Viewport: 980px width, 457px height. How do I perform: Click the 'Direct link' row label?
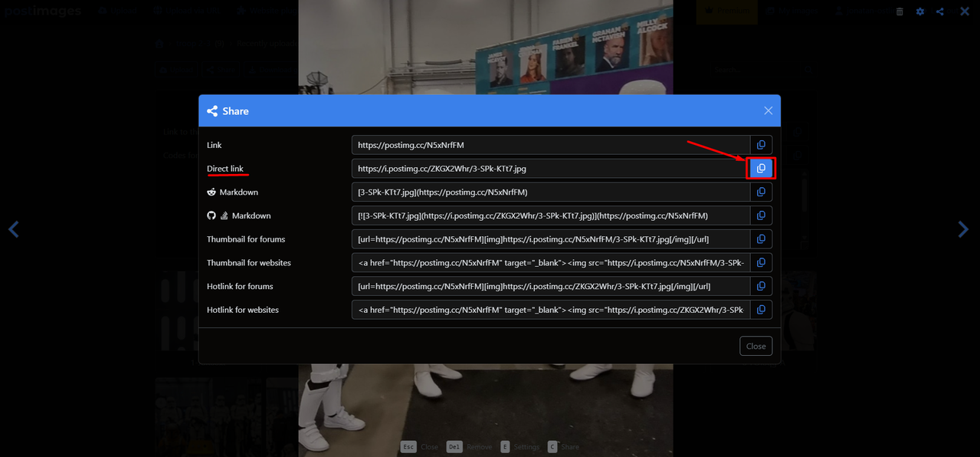click(225, 168)
